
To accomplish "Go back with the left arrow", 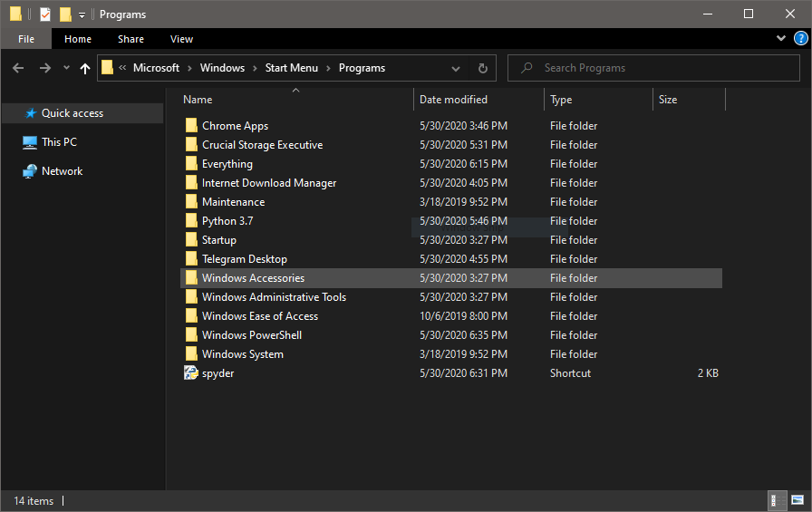I will 18,68.
